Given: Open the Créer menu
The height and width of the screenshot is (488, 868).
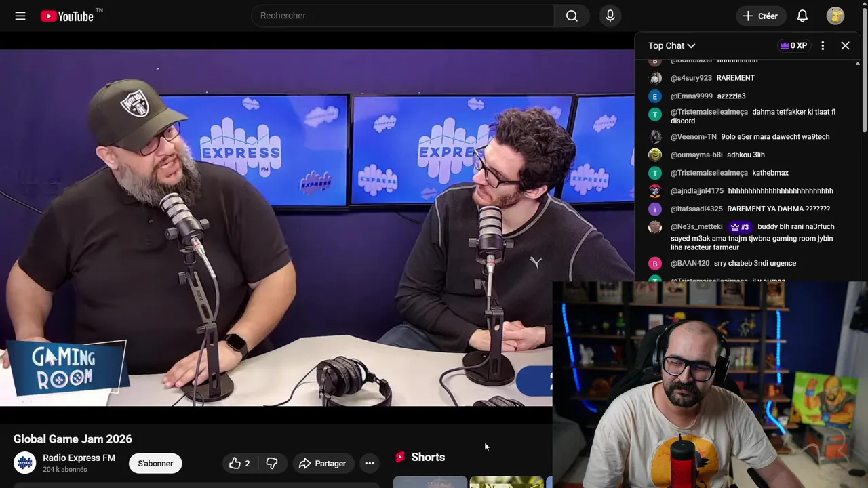Looking at the screenshot, I should [761, 16].
